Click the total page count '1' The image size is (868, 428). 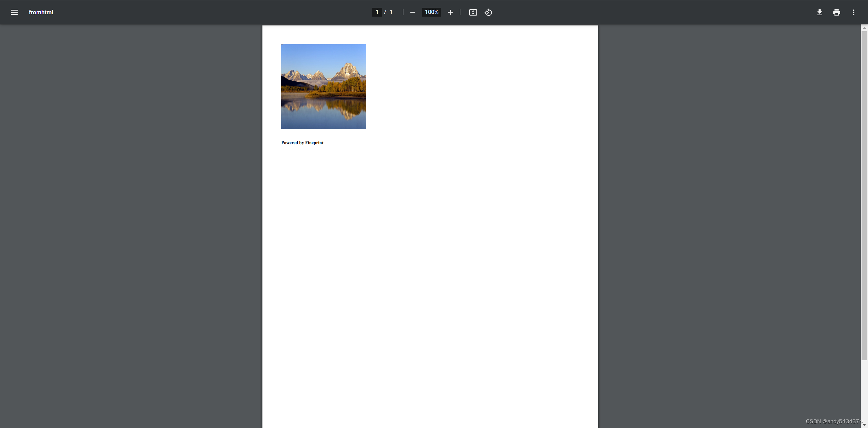pos(391,12)
